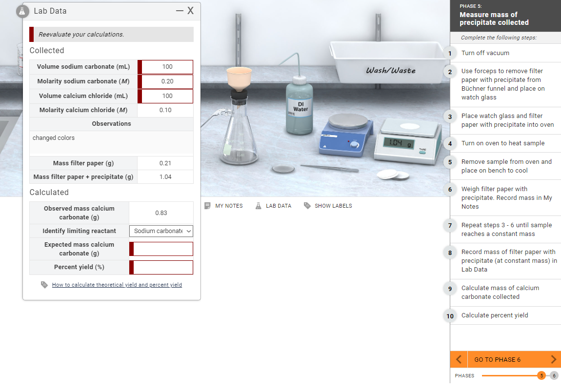Image resolution: width=561 pixels, height=392 pixels.
Task: Click right chevron next to Go To Phase 6
Action: (553, 359)
